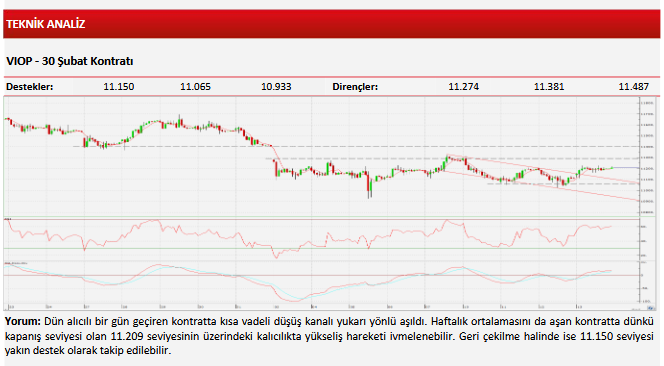
Task: Click the Dirençler label
Action: (x=355, y=87)
